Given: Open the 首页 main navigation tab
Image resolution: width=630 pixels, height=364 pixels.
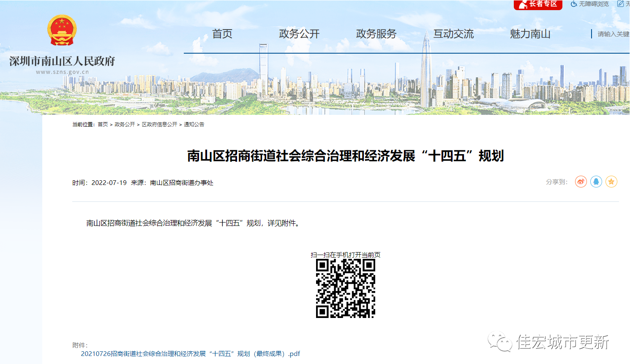Looking at the screenshot, I should [222, 34].
